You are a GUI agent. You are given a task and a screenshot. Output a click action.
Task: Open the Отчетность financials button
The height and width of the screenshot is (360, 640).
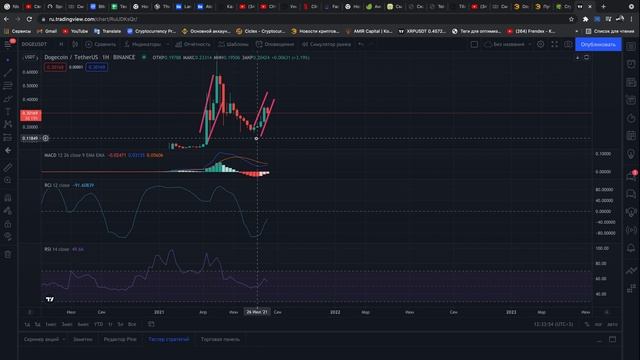pyautogui.click(x=193, y=44)
